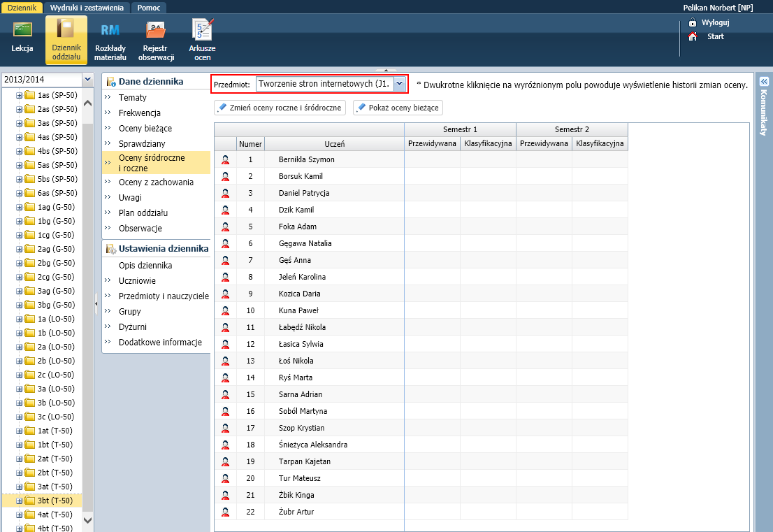Open the Pomoc tab
The image size is (773, 532).
pyautogui.click(x=149, y=8)
